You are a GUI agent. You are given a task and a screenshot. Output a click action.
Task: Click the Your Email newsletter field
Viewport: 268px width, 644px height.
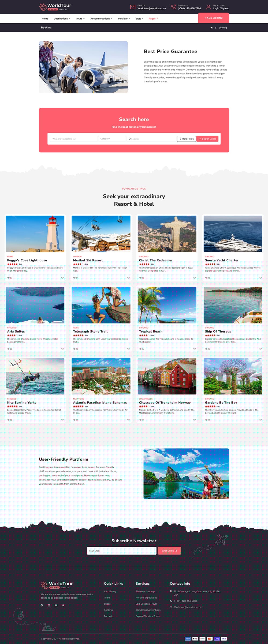[121, 551]
